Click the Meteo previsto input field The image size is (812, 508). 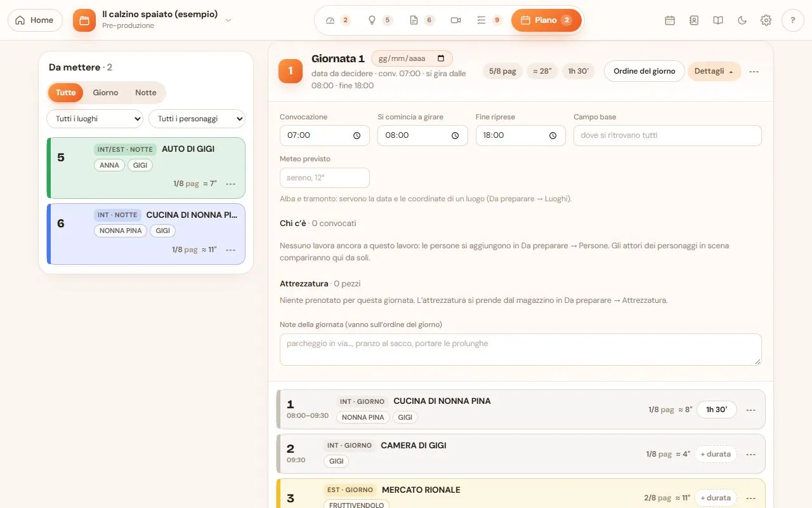pos(325,178)
